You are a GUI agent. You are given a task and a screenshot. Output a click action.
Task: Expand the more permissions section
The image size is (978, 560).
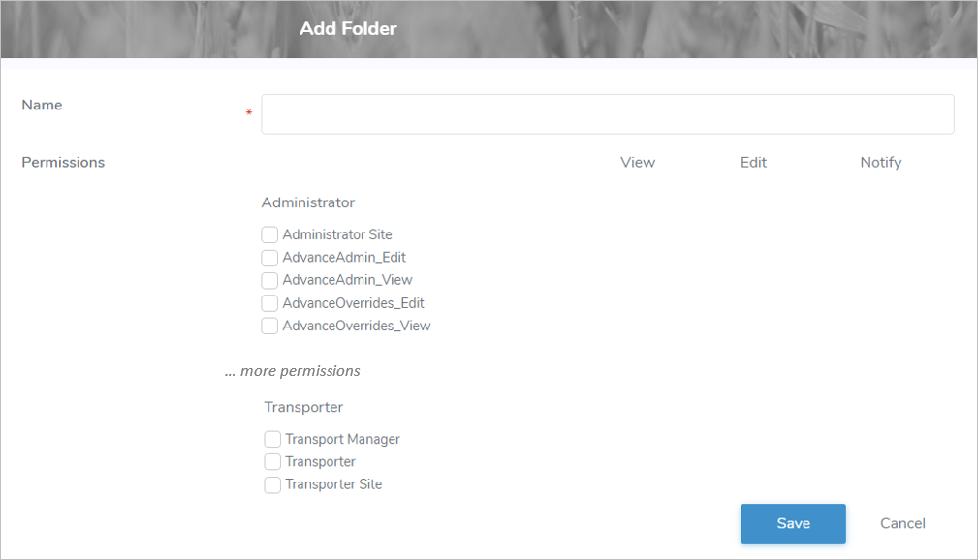293,370
